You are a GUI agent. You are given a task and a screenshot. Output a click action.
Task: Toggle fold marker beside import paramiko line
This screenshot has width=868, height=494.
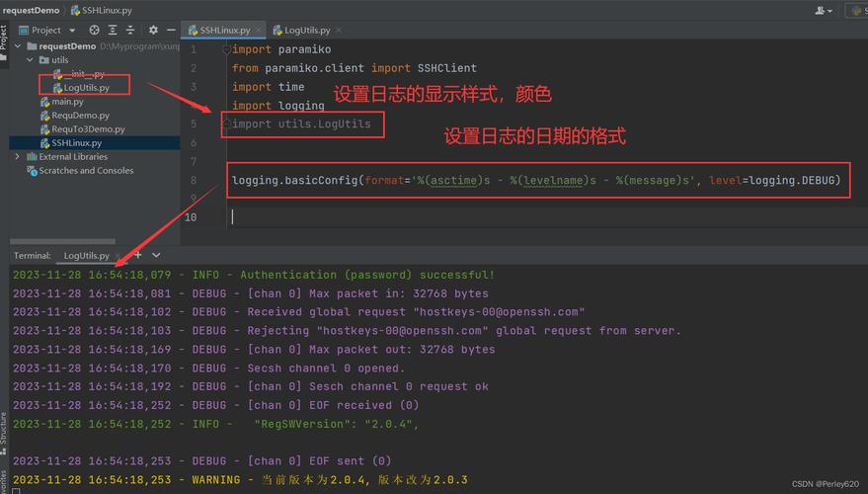click(226, 49)
